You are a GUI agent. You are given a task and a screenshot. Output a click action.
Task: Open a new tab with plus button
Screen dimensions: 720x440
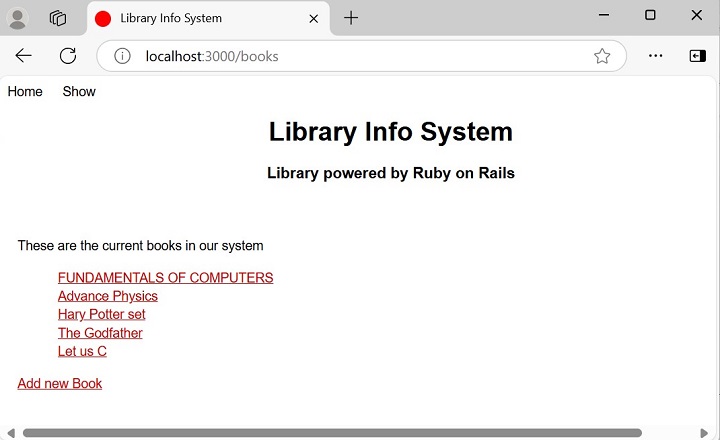coord(351,18)
